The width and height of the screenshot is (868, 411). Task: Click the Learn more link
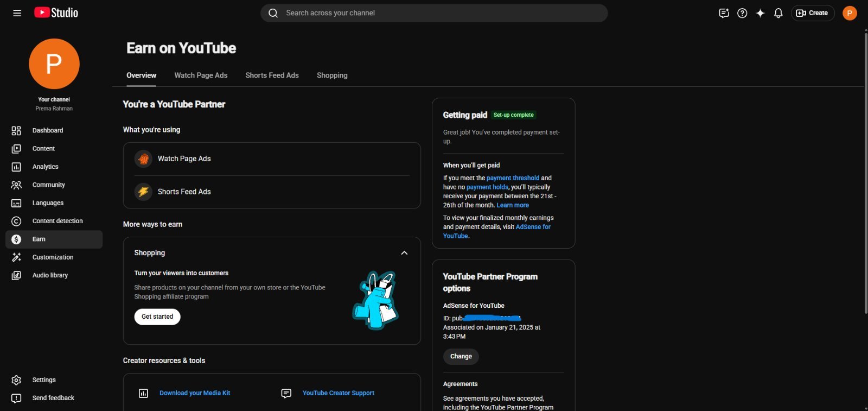pyautogui.click(x=513, y=205)
